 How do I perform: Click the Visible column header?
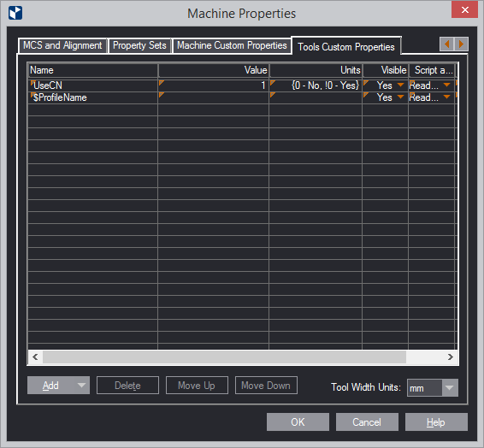(x=386, y=70)
